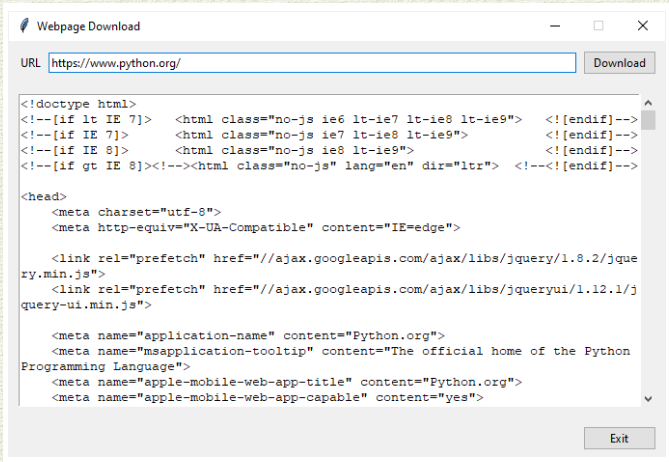Click the jquery/1.8.2 prefetch link line
The height and width of the screenshot is (462, 669).
click(345, 259)
